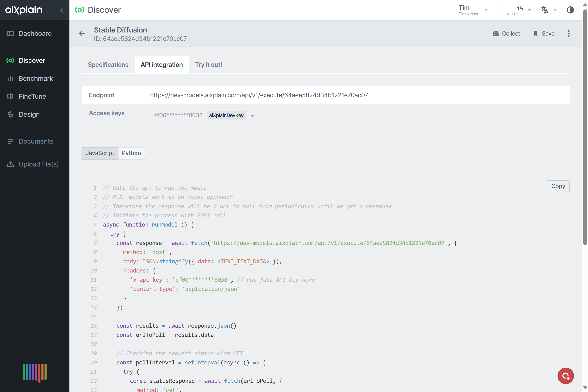Click the scrollbar down arrow

[585, 388]
